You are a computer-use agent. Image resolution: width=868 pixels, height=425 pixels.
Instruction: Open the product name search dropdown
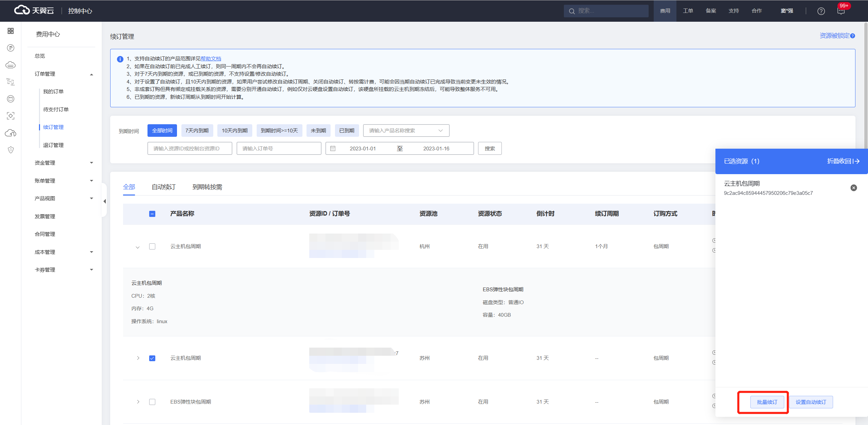[x=406, y=131]
